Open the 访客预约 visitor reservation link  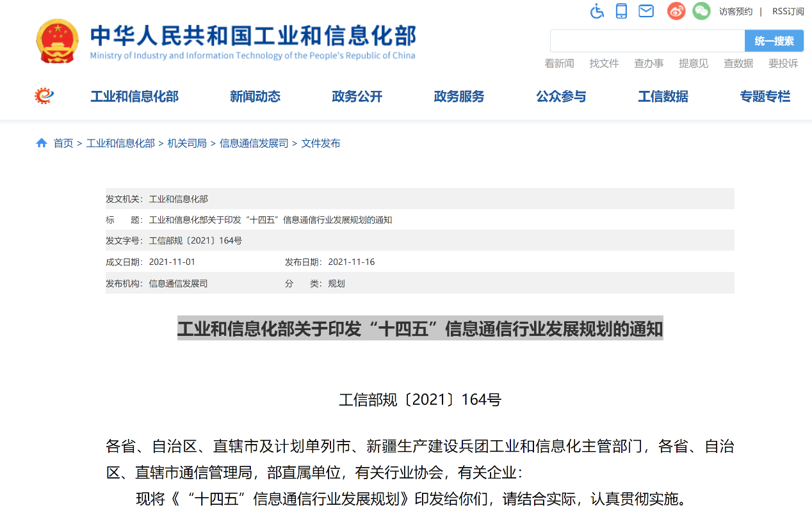point(736,11)
